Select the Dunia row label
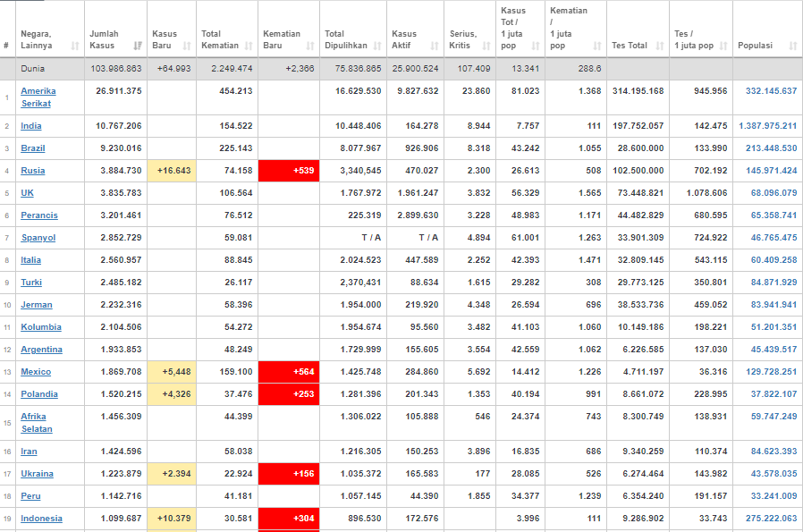The image size is (803, 532). tap(33, 69)
